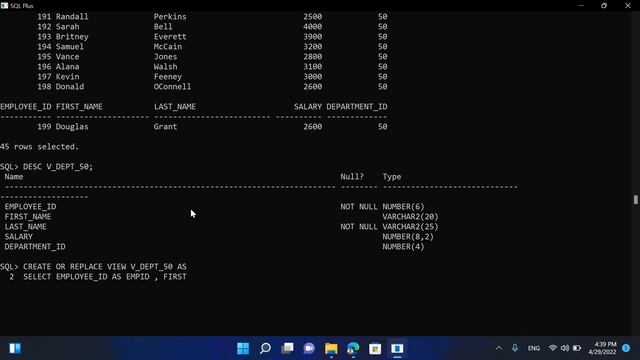Click the 'FIRST_NAME' query result header

(79, 107)
